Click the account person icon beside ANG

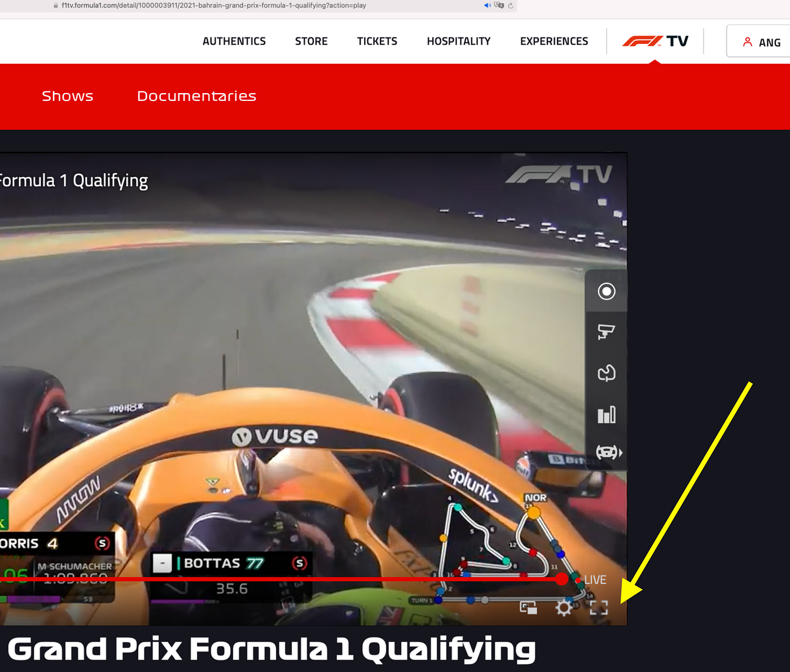tap(748, 41)
